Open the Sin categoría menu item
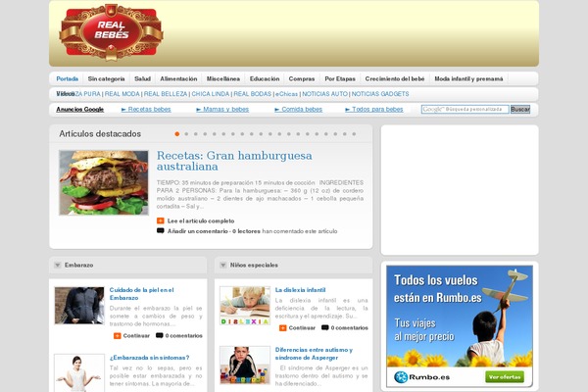 click(x=106, y=78)
